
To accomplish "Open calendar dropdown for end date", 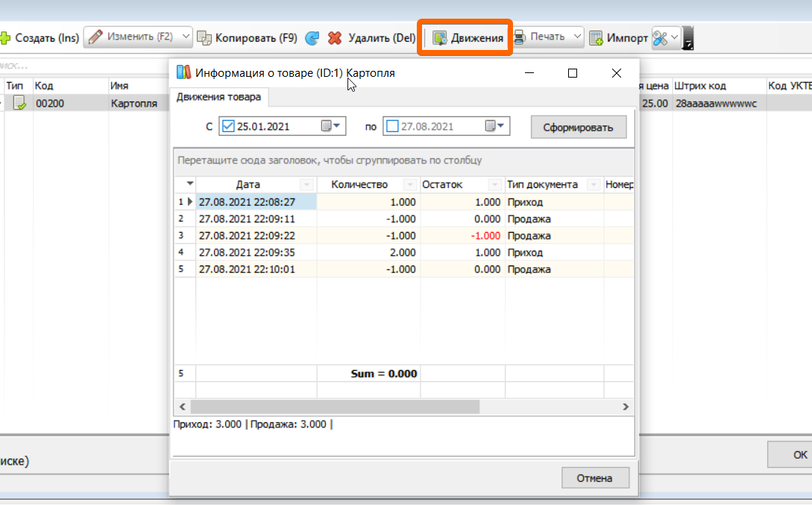I will pyautogui.click(x=495, y=126).
